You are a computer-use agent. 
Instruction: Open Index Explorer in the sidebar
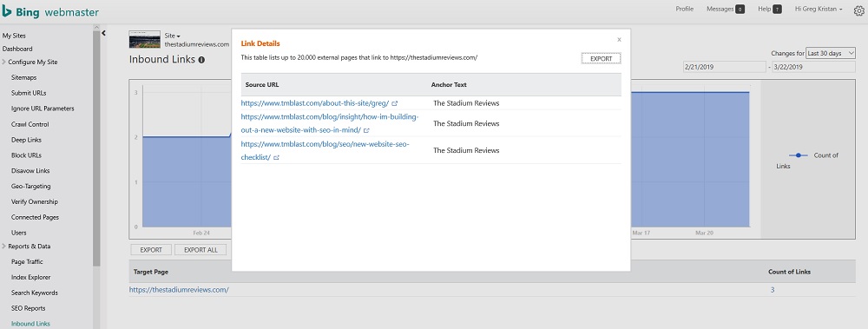30,277
